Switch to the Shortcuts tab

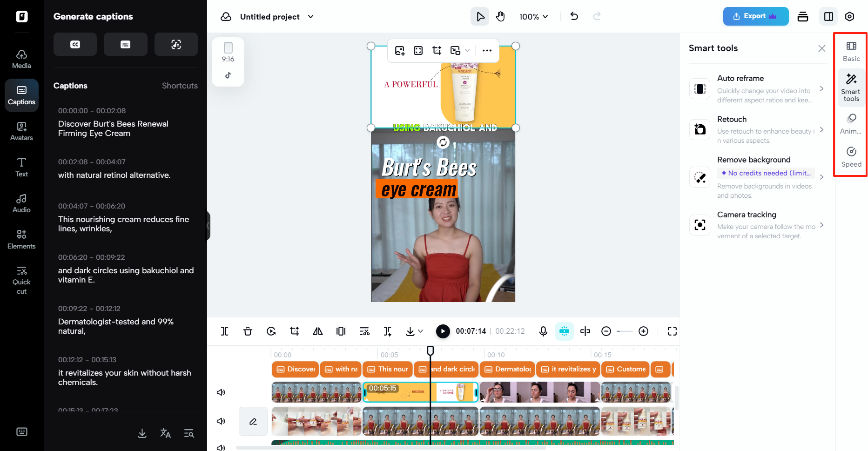pyautogui.click(x=180, y=86)
